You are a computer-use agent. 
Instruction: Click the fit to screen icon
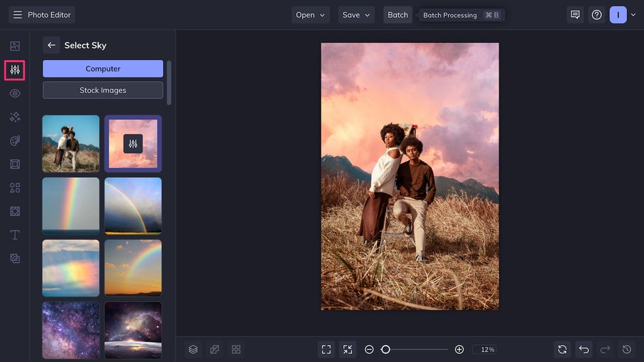[326, 349]
